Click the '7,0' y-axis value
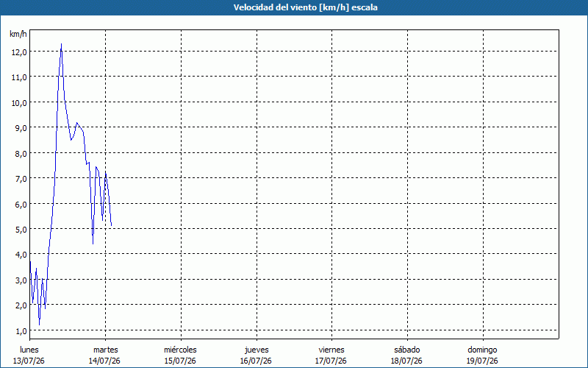This screenshot has width=588, height=368. pyautogui.click(x=21, y=179)
